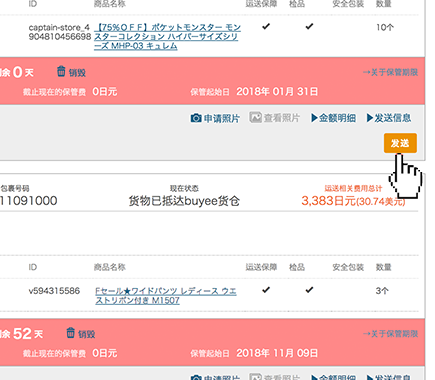Viewport: 435px width, 380px height.
Task: Click 销毁 text in the 0-day package bar
Action: click(x=77, y=73)
